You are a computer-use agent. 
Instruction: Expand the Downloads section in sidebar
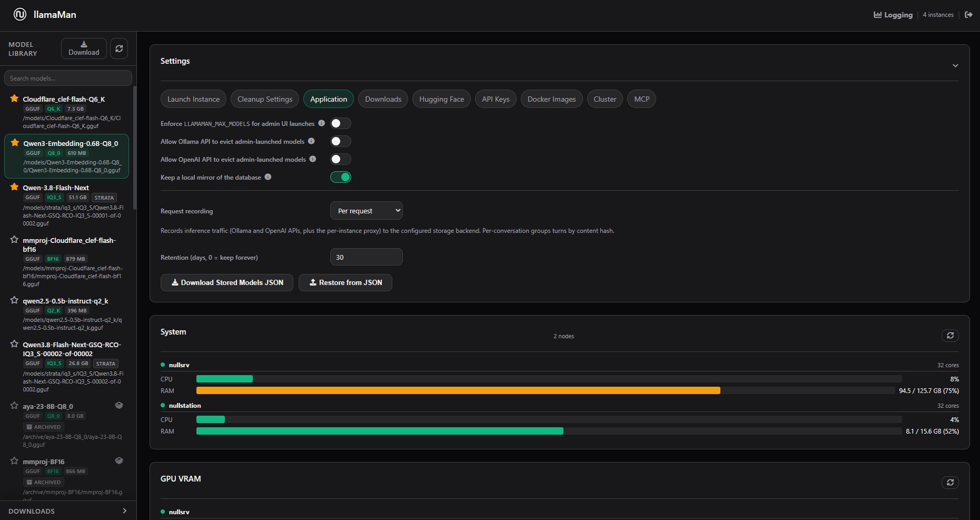tap(124, 511)
